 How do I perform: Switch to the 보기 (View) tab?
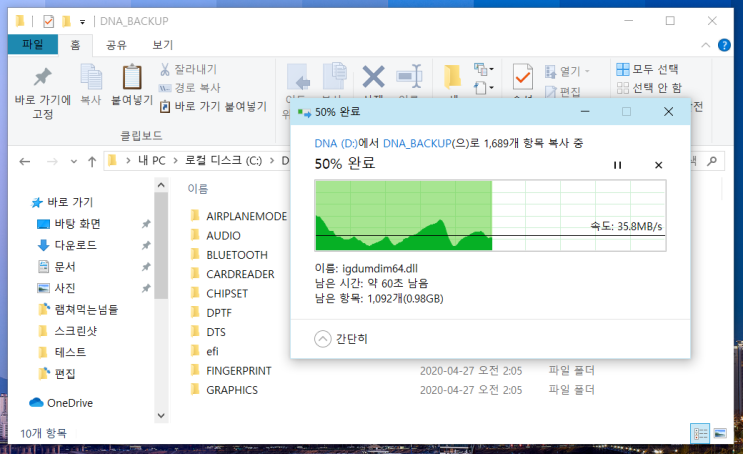coord(163,45)
